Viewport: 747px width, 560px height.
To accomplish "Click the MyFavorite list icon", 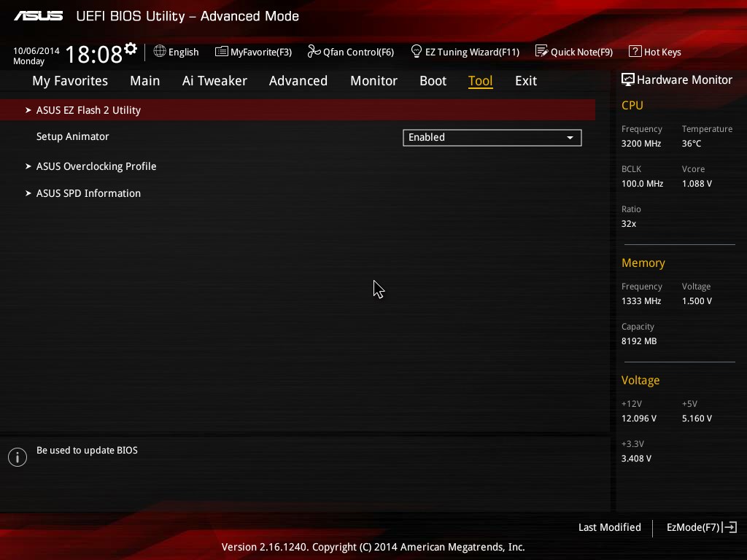I will tap(222, 52).
